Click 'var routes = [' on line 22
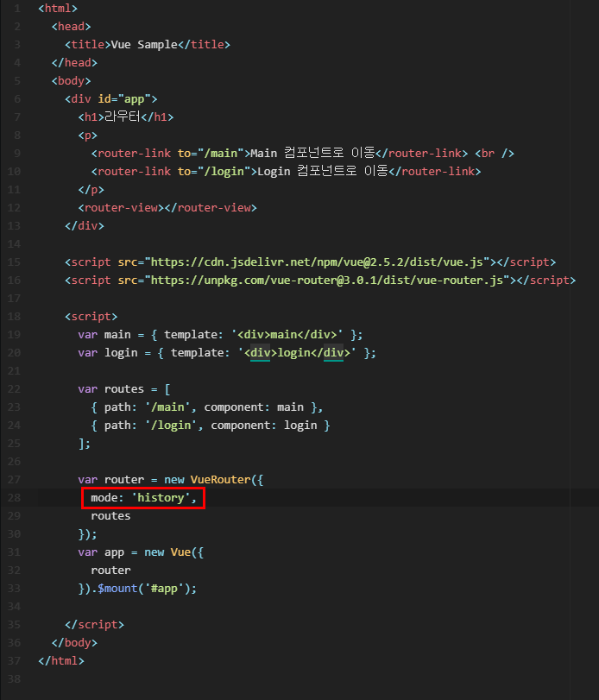 coord(124,389)
